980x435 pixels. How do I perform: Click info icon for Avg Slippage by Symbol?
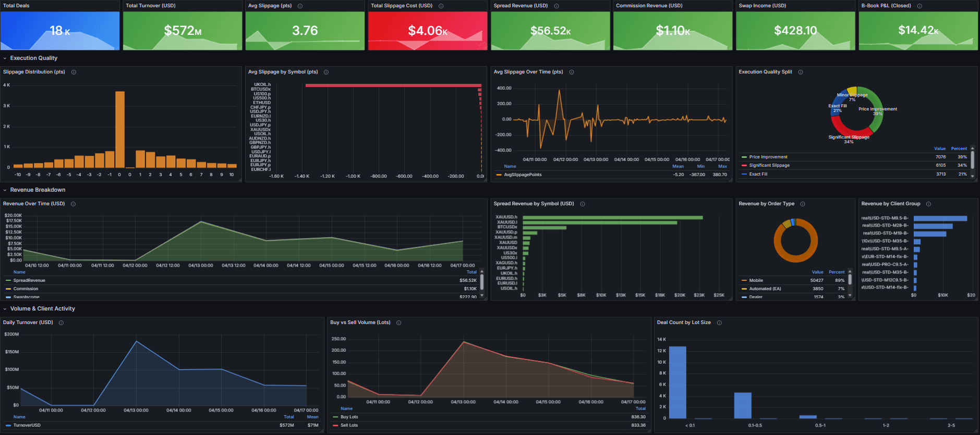[326, 72]
